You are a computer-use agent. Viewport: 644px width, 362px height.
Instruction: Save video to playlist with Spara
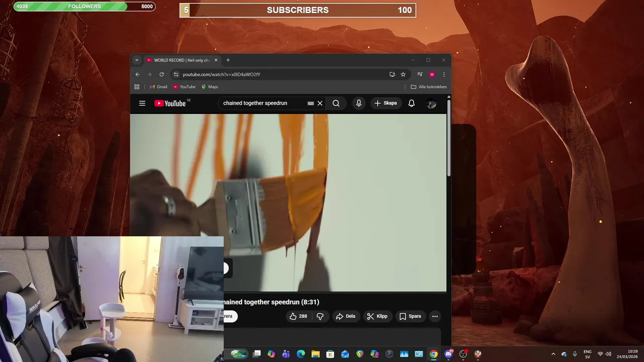pyautogui.click(x=410, y=316)
